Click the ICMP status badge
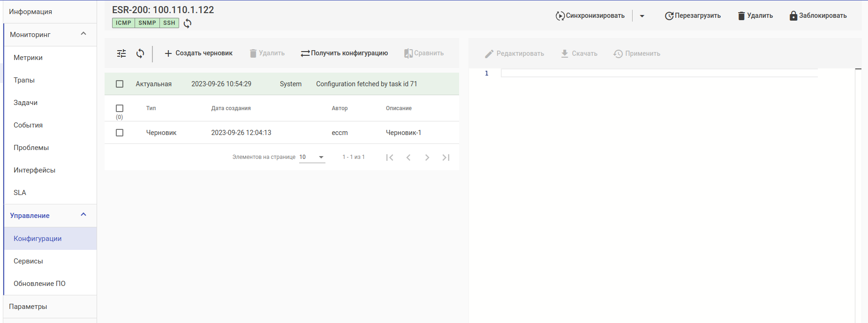 (x=123, y=23)
